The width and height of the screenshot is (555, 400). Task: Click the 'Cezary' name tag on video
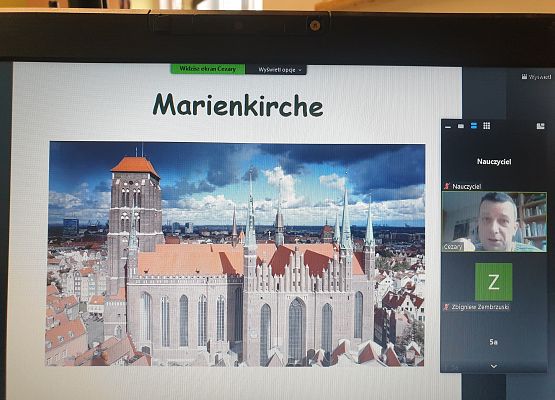tap(453, 247)
